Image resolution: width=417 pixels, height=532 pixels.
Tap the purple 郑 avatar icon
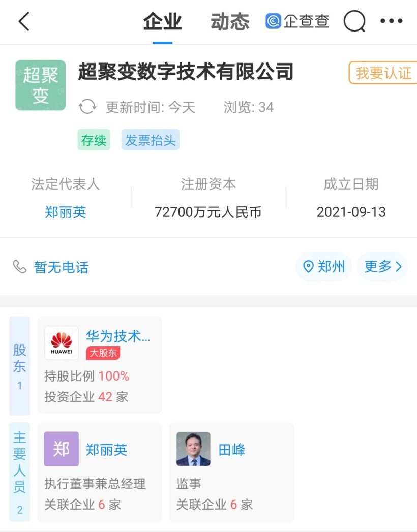[62, 449]
